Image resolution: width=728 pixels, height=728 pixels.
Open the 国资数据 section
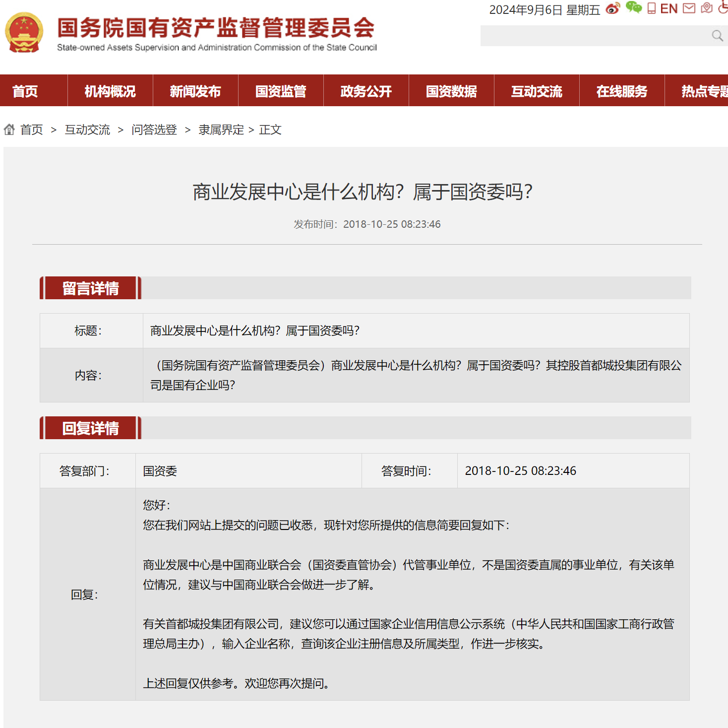(451, 91)
